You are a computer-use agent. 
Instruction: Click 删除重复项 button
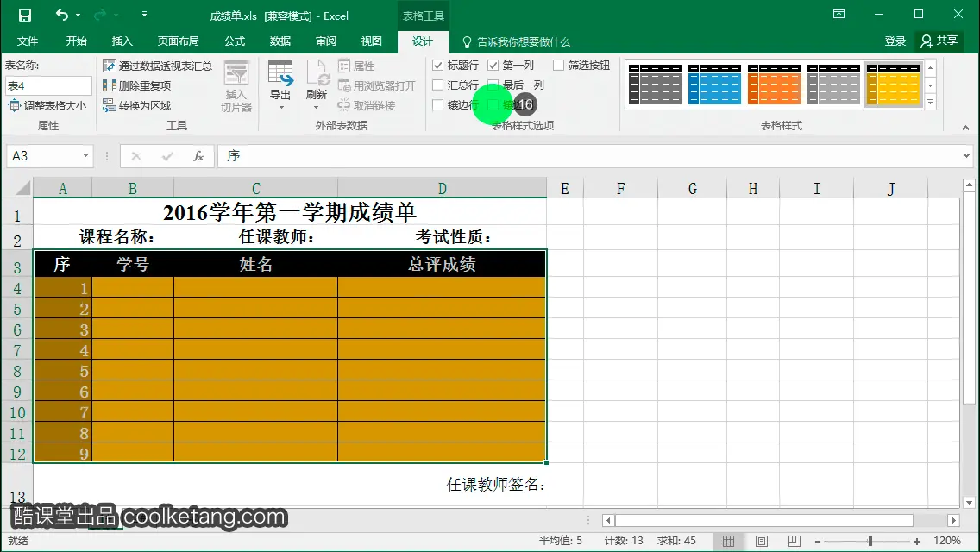[137, 85]
